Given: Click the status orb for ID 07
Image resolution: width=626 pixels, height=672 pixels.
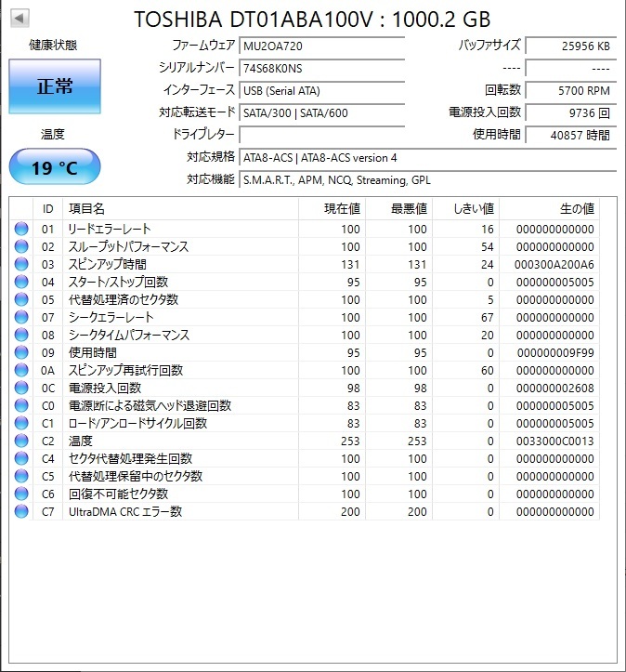Looking at the screenshot, I should pos(21,317).
